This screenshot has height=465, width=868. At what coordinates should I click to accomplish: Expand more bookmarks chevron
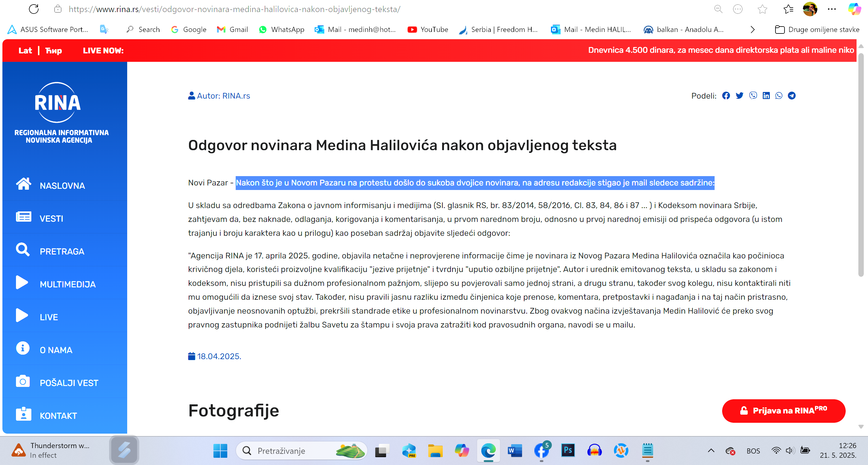[753, 30]
